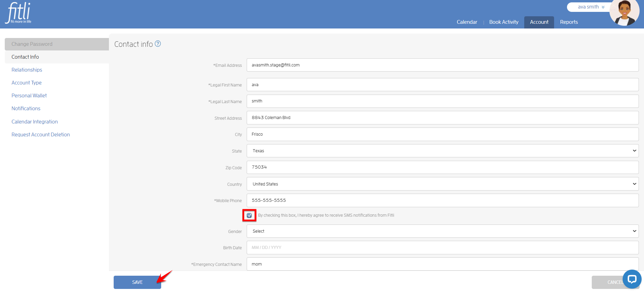Open Change Password in sidebar

pyautogui.click(x=57, y=44)
